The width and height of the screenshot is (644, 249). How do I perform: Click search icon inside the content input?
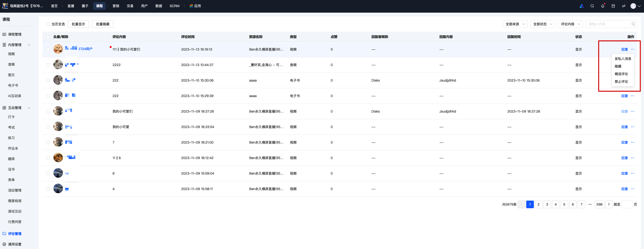633,24
